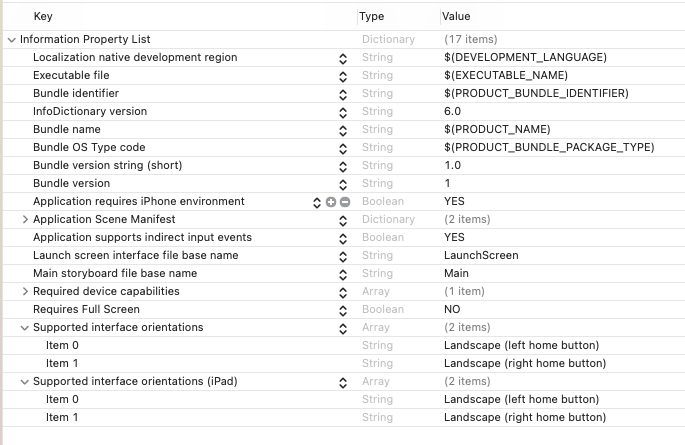Viewport: 685px width, 445px height.
Task: Collapse the Information Property List root
Action: (x=11, y=40)
